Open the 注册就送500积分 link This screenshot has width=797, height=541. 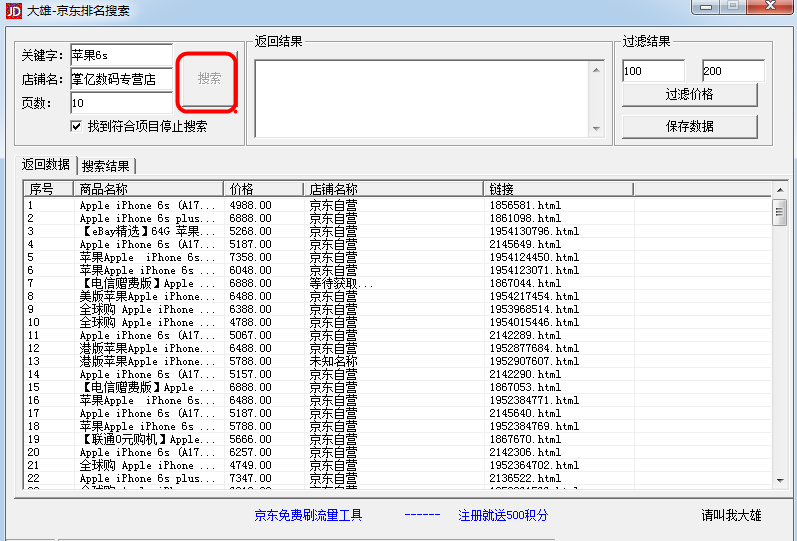click(504, 516)
